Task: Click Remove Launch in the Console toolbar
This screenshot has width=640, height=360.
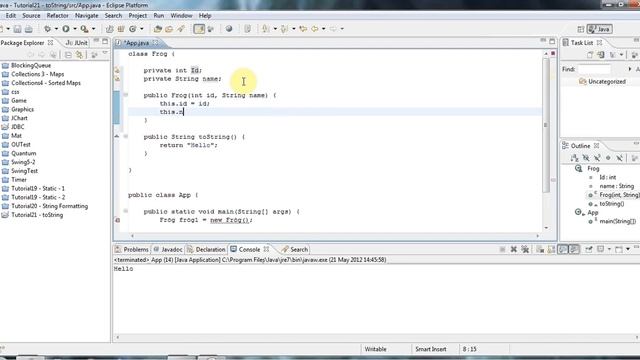Action: point(514,249)
